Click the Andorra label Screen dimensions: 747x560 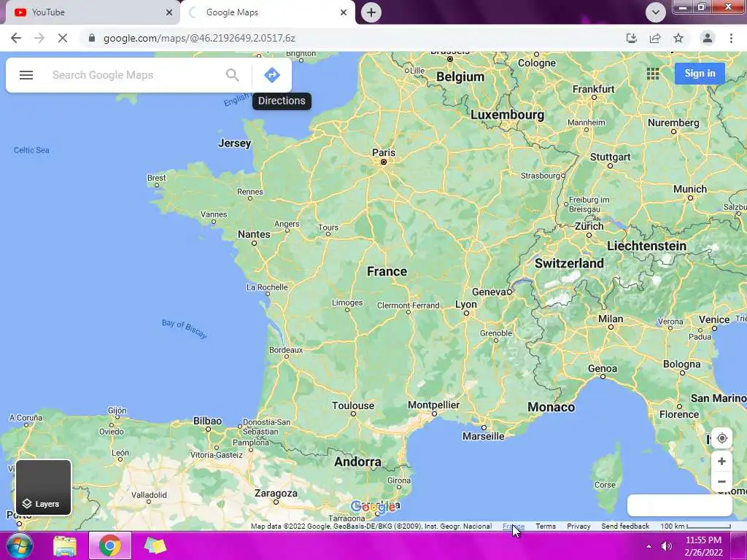[x=357, y=462]
